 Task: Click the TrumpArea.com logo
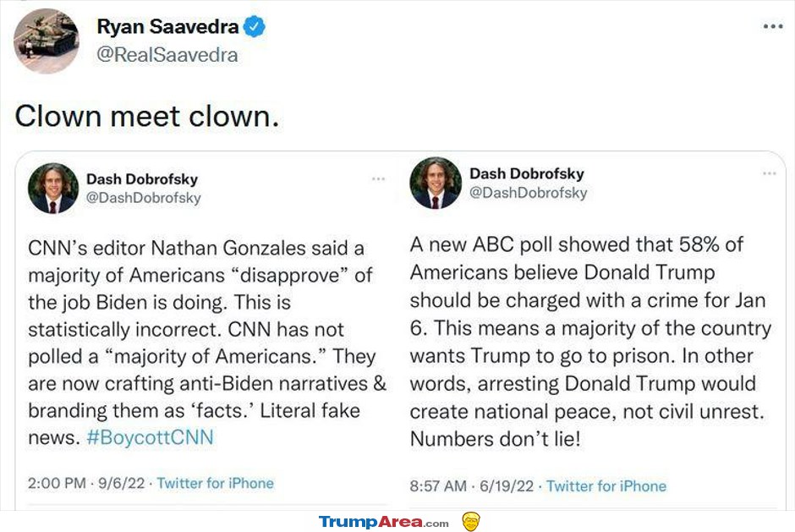(x=383, y=522)
